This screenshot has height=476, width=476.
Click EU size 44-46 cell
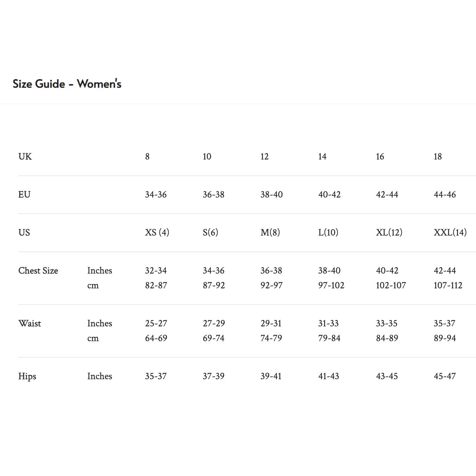[445, 194]
